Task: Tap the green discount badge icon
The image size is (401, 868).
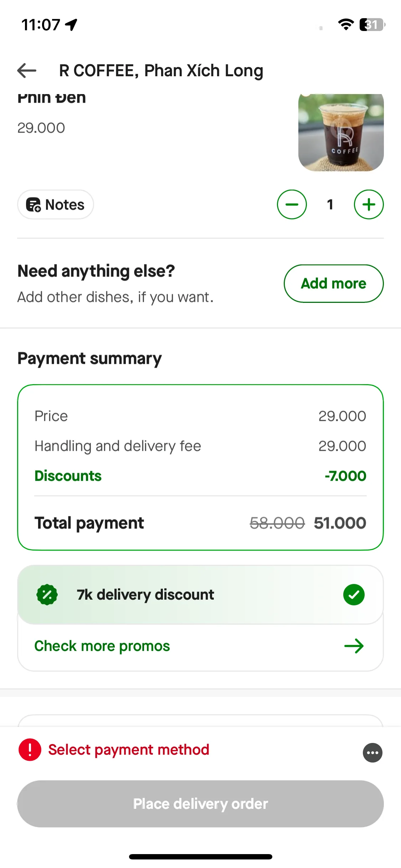Action: [47, 595]
